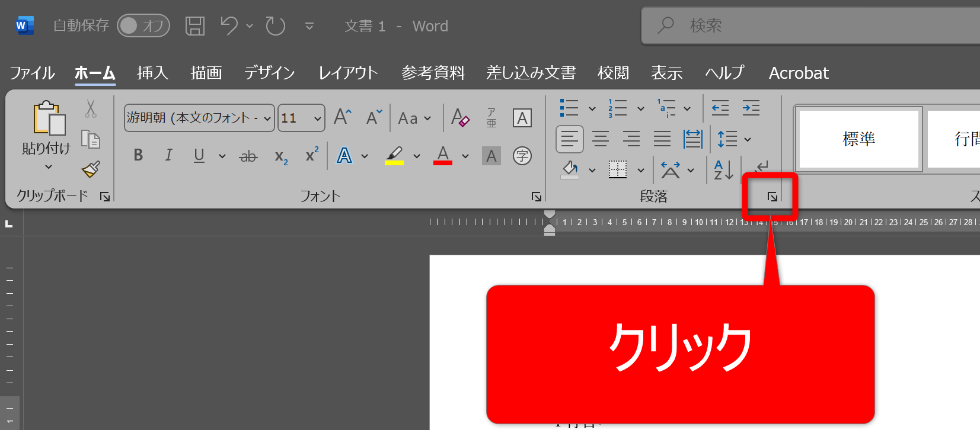
Task: Click the Sort A-Z icon
Action: (723, 170)
